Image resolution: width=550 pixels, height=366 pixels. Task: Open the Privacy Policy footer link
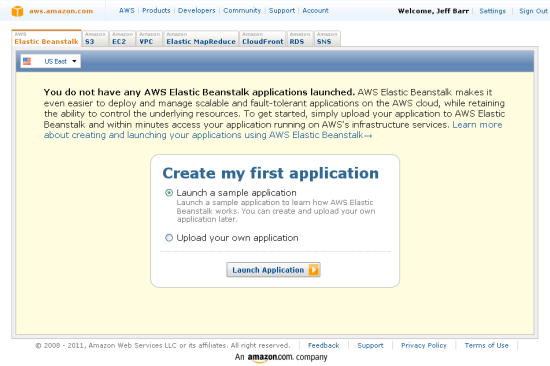click(424, 345)
